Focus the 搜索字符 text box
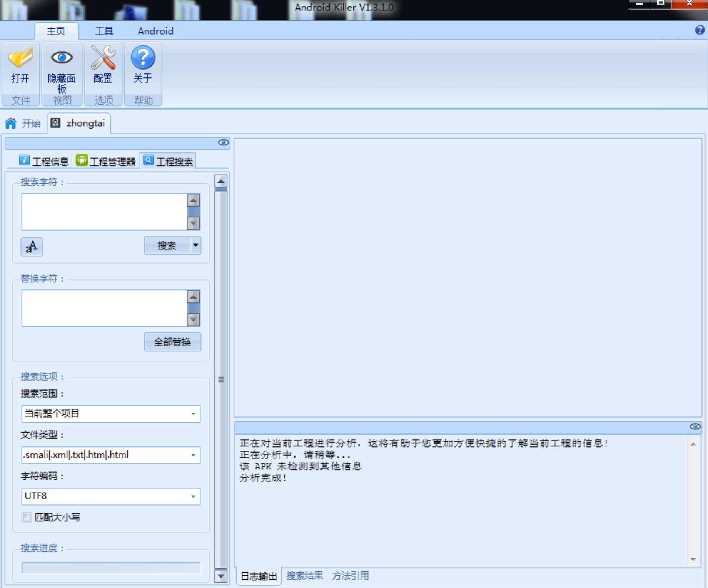Viewport: 708px width, 588px height. 104,211
